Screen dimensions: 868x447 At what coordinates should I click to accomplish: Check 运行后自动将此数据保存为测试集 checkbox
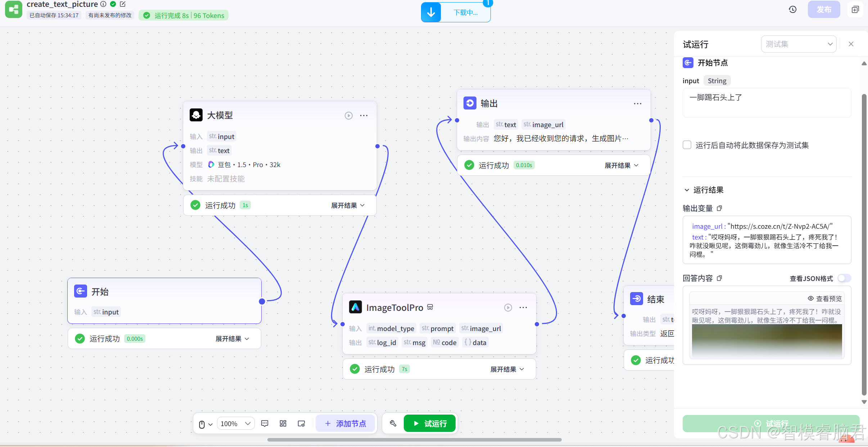(x=687, y=145)
